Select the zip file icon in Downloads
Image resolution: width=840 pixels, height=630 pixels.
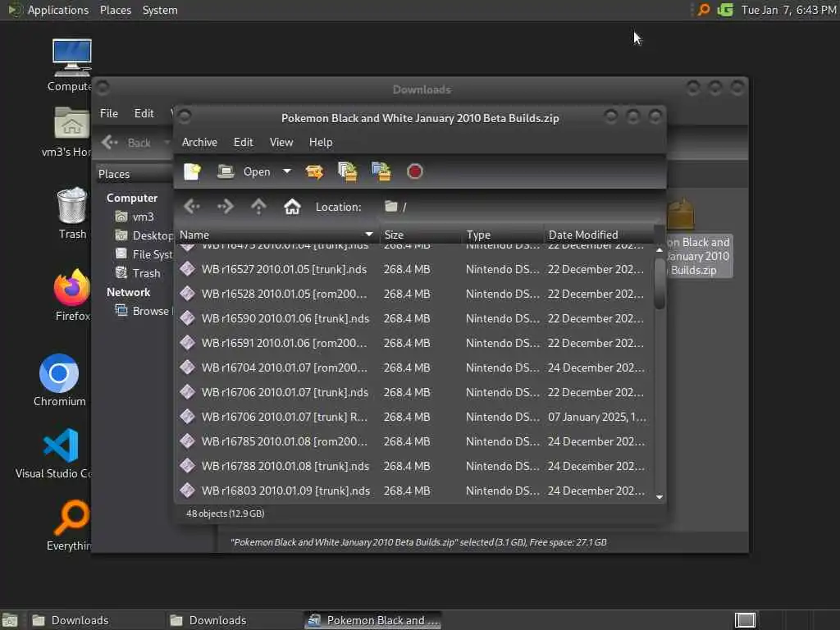681,214
